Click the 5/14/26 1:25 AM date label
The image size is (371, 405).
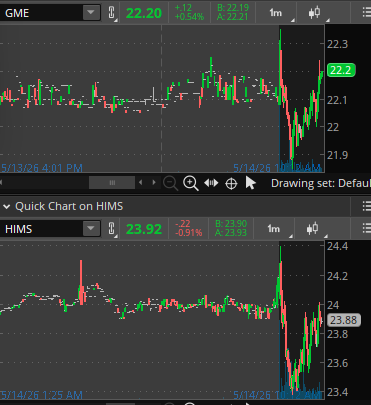point(41,395)
